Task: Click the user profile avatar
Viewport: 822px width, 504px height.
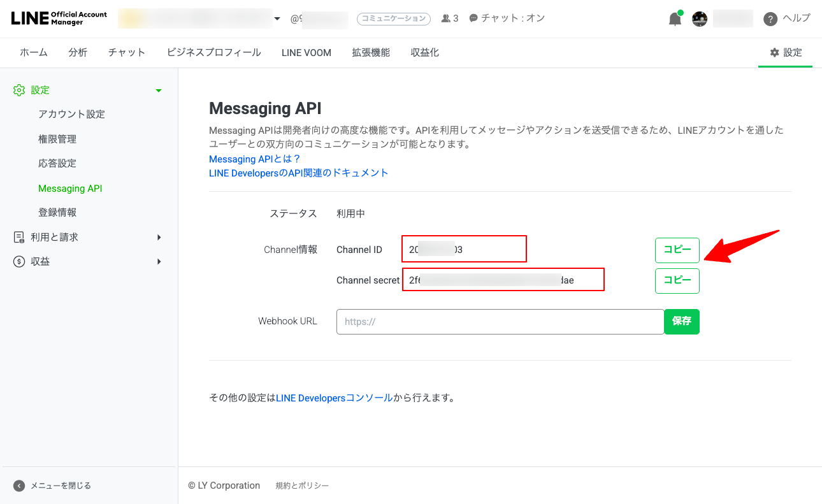Action: [x=700, y=19]
